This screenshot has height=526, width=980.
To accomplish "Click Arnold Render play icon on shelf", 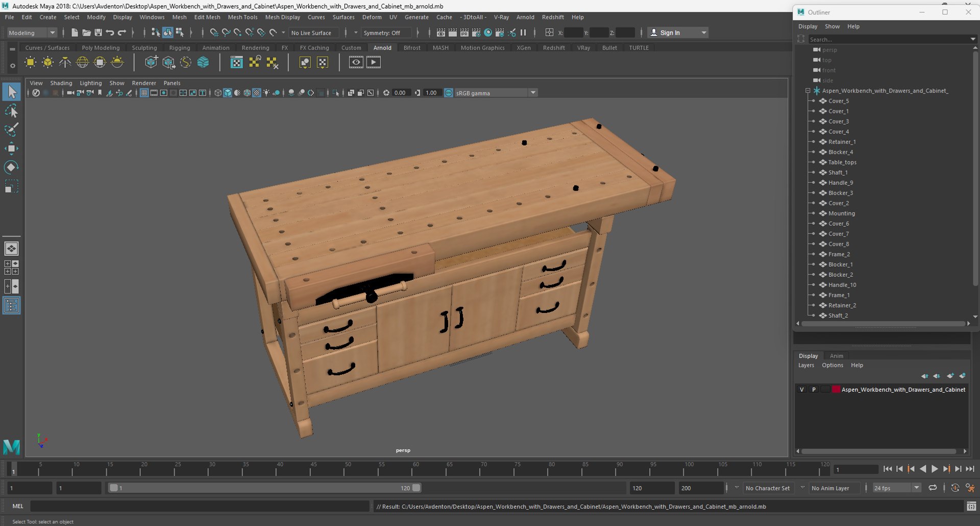I will (374, 62).
